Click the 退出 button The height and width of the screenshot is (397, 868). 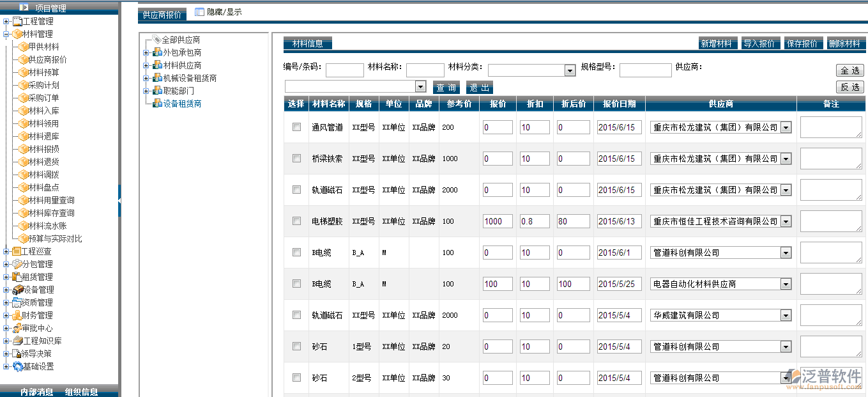[x=480, y=88]
